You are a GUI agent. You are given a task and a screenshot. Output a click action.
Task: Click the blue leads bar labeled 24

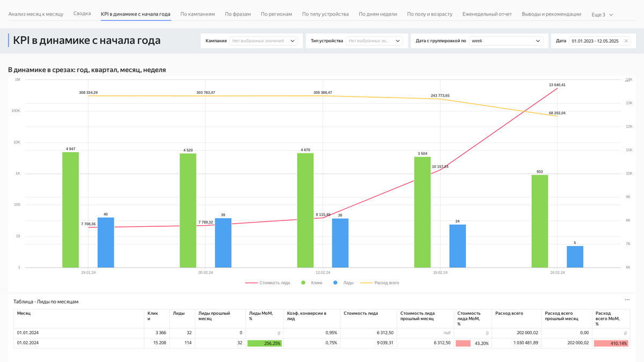[x=458, y=246]
